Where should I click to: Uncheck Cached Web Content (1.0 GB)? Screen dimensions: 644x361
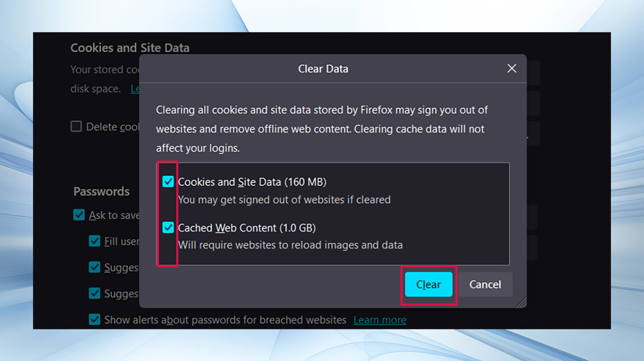(x=168, y=227)
